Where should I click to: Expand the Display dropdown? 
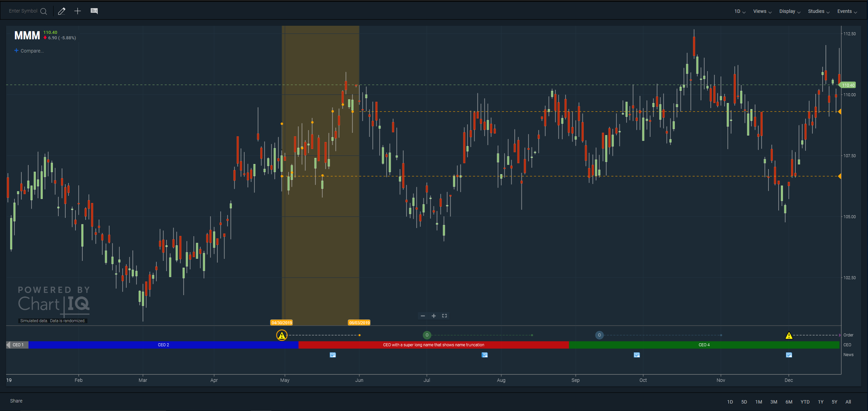coord(790,12)
